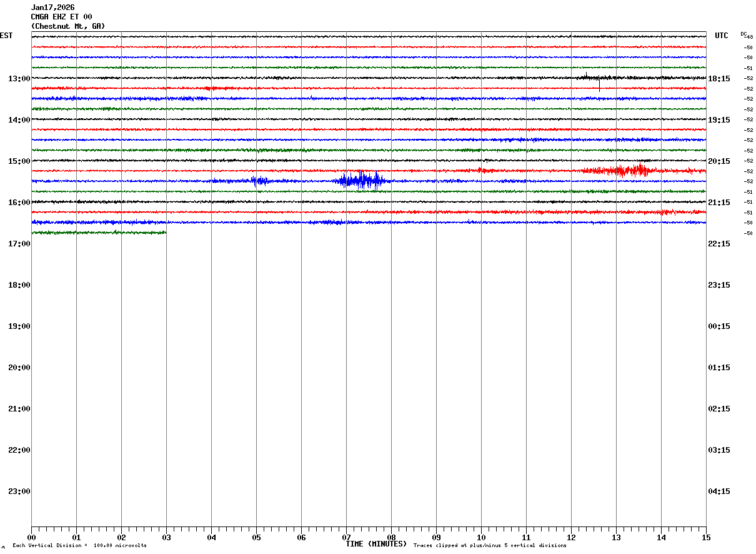The image size is (756, 554).
Task: Click minute 02 on the time axis
Action: tap(121, 538)
